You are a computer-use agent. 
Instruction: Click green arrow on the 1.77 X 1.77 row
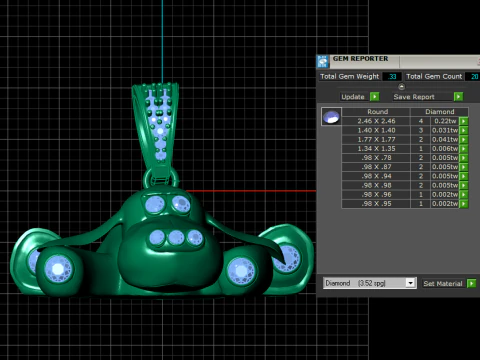(x=464, y=139)
